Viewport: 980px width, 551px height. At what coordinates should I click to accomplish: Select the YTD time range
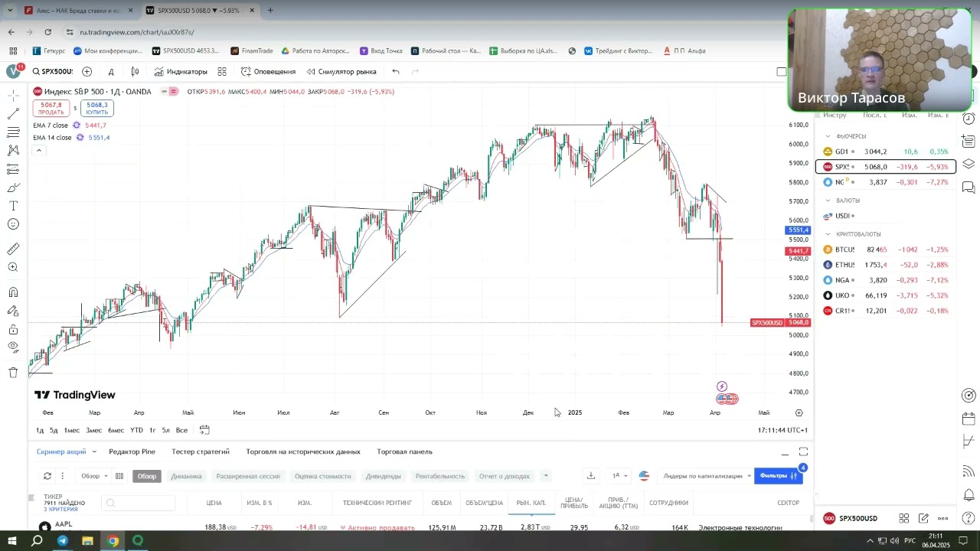(x=136, y=430)
